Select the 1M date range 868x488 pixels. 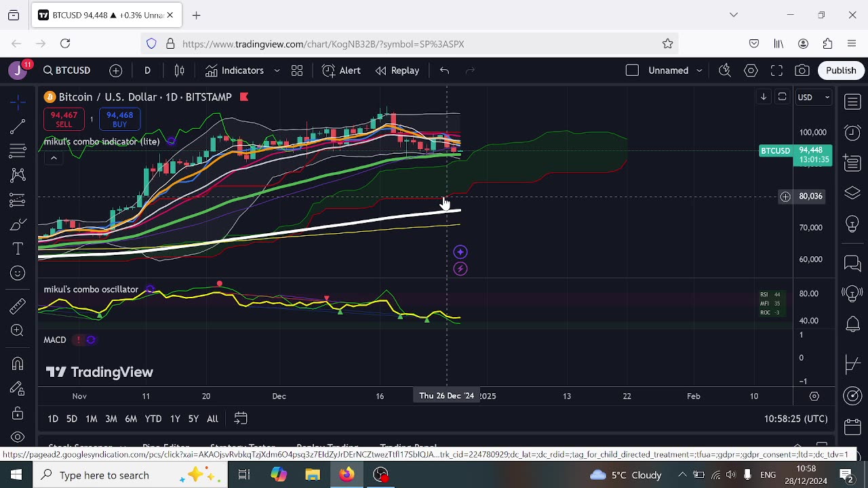click(92, 419)
